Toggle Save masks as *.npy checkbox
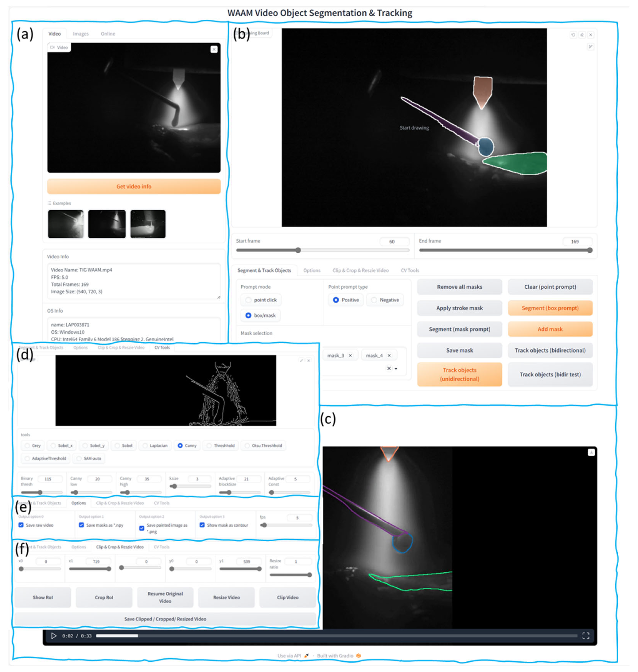638x672 pixels. point(81,525)
